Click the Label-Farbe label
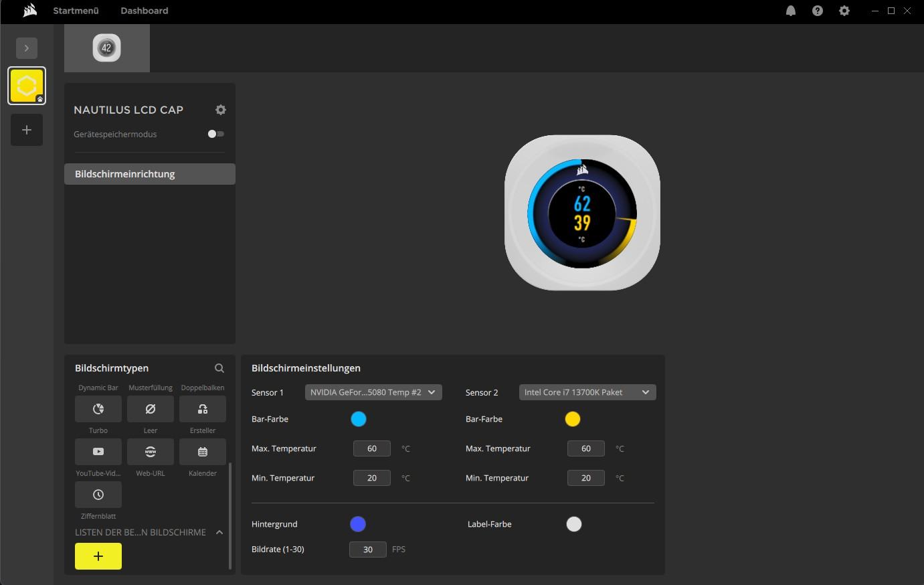 pos(490,524)
